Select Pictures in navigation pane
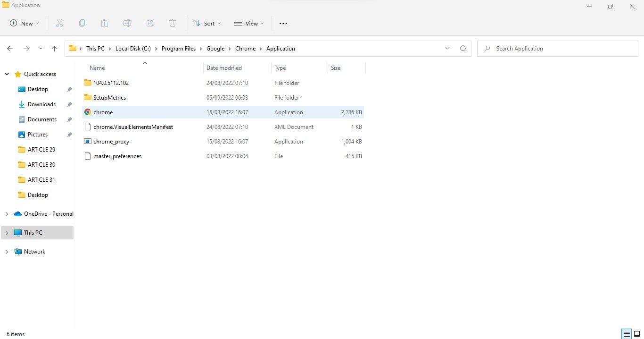The image size is (644, 339). [x=38, y=135]
